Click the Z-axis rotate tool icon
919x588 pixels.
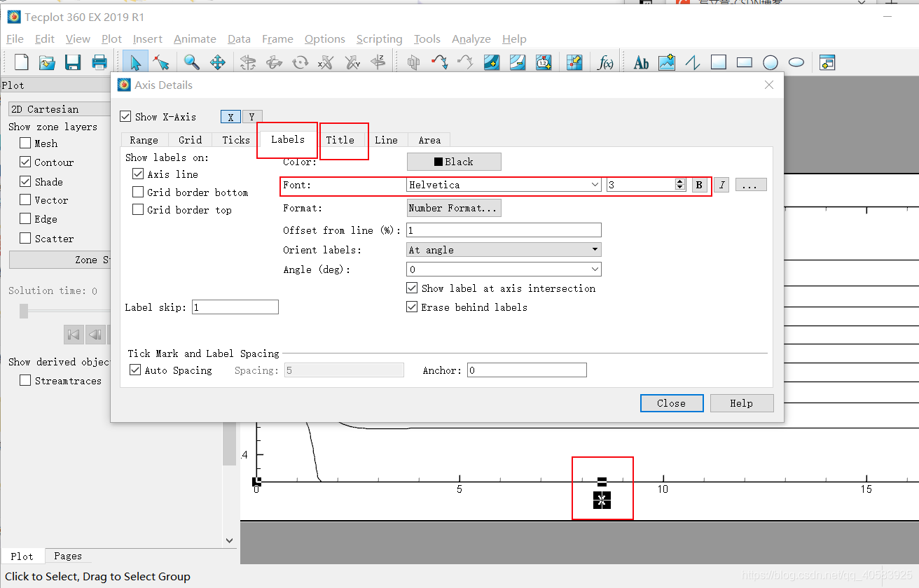pyautogui.click(x=378, y=62)
